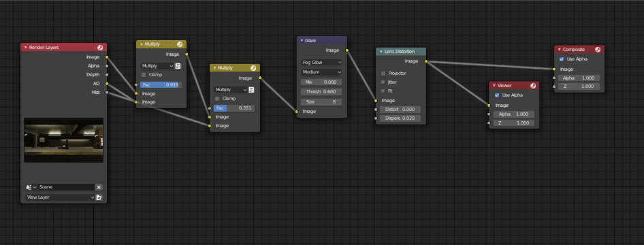Collapse the Multiply node with Fac 0.919
The height and width of the screenshot is (245, 644).
pyautogui.click(x=142, y=44)
